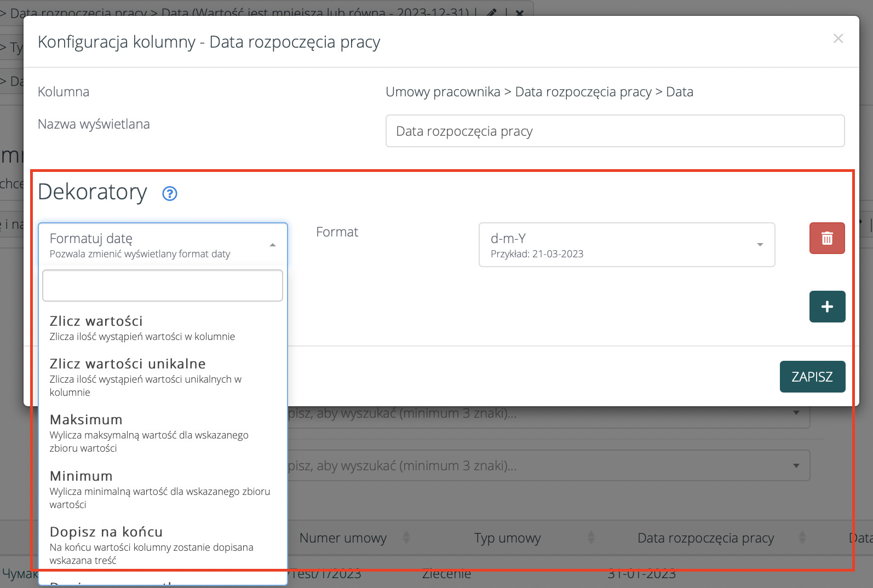The height and width of the screenshot is (588, 873).
Task: Select Zlicz wartości decorator option
Action: tap(142, 327)
